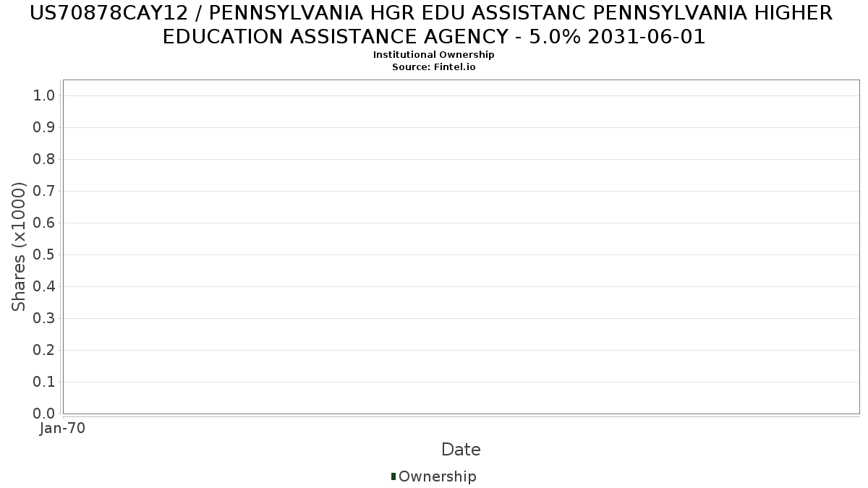Click the 0.9 y-axis tick label

click(44, 127)
